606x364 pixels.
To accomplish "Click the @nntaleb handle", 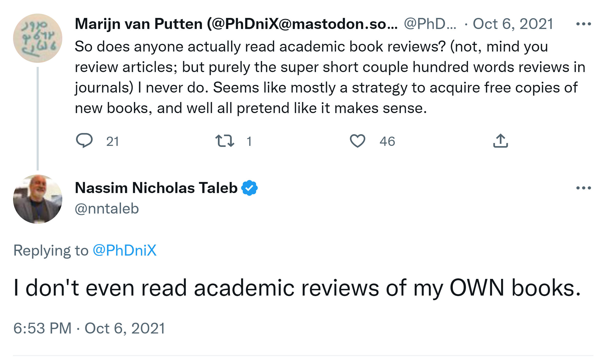I will [107, 208].
